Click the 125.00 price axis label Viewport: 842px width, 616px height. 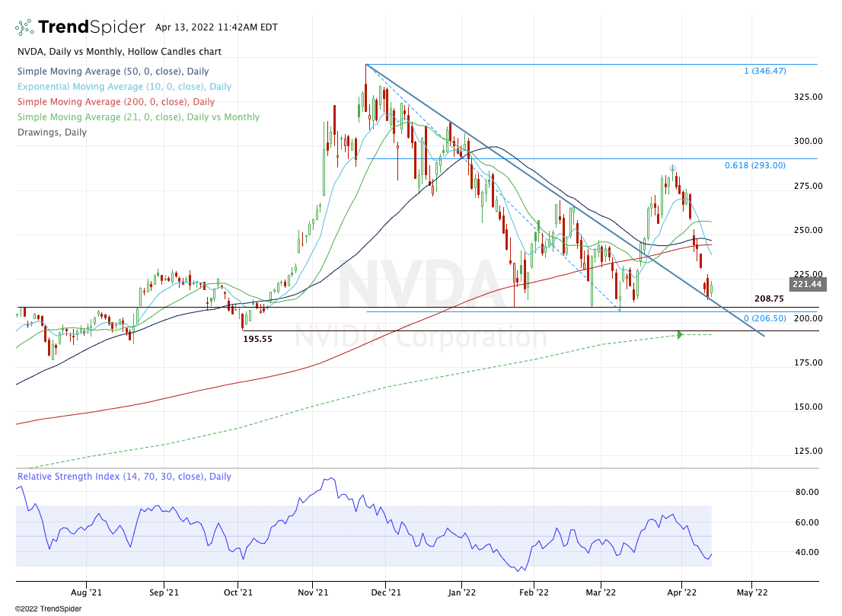pyautogui.click(x=809, y=451)
